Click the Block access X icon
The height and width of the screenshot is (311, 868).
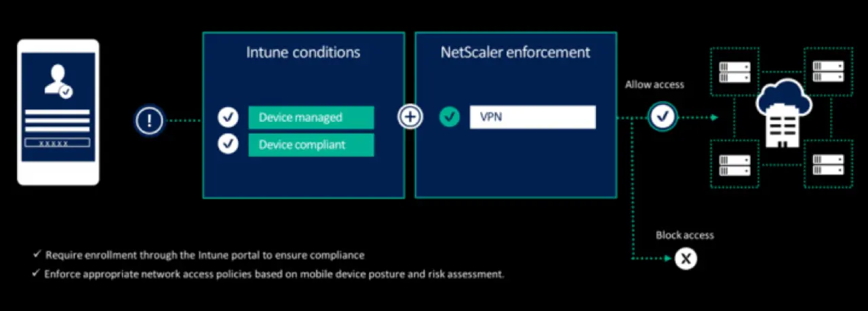point(686,258)
